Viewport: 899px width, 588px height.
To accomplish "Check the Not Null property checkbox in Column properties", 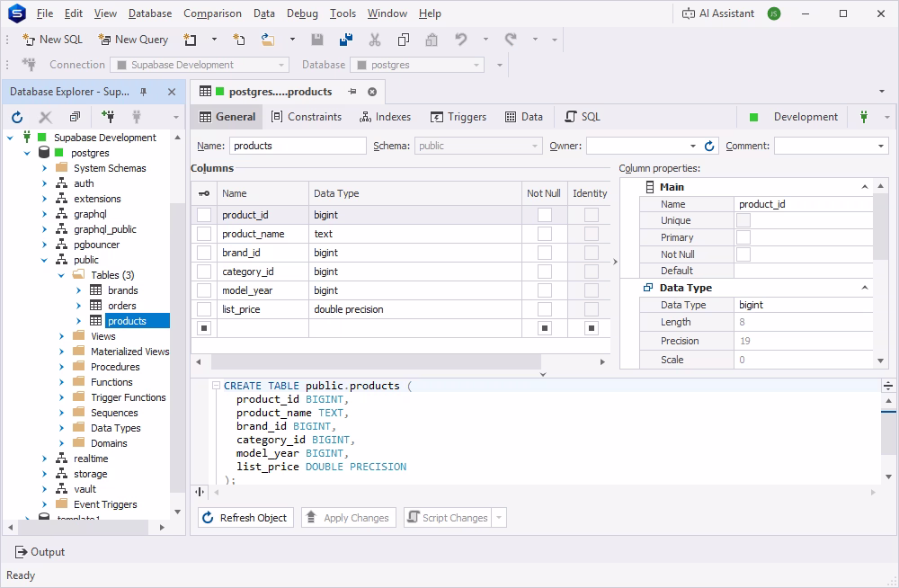I will (743, 254).
